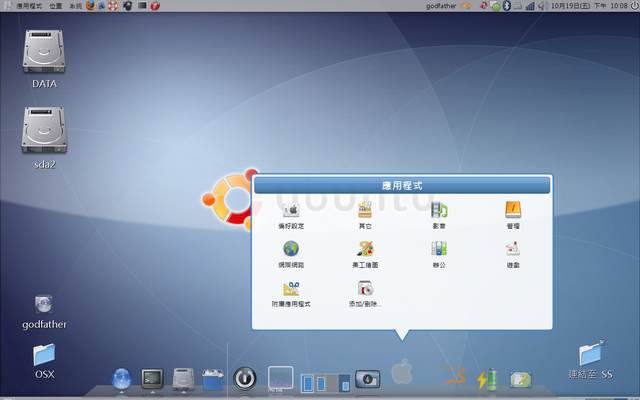The image size is (640, 400).
Task: Click the red update notifier tray icon
Action: coord(484,5)
